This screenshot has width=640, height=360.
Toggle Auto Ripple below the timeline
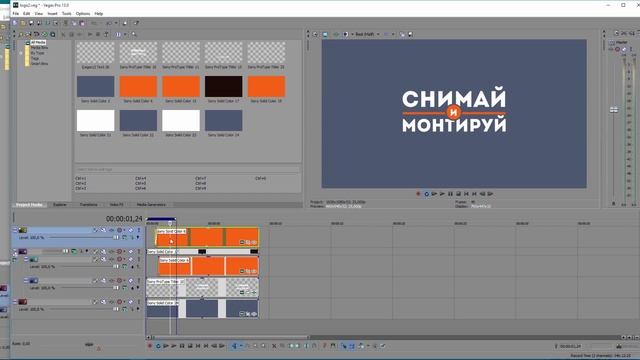pos(361,346)
